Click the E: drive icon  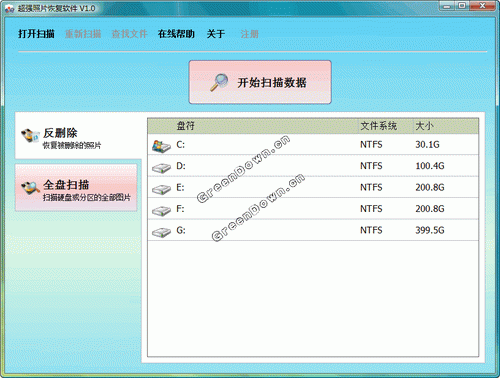click(161, 189)
